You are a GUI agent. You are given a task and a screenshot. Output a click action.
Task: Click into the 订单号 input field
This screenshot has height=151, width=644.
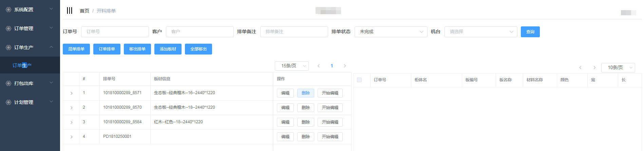(115, 32)
